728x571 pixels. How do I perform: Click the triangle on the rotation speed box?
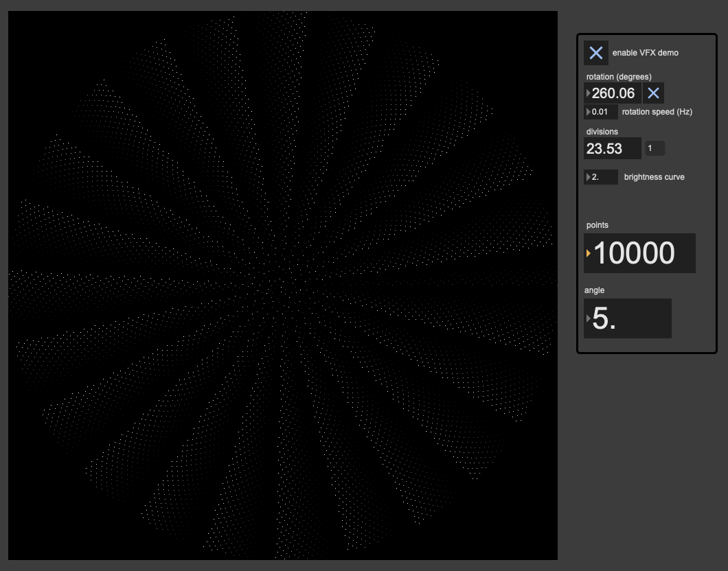[588, 112]
